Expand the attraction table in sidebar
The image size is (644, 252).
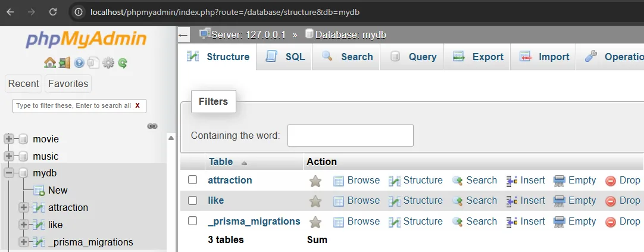24,208
